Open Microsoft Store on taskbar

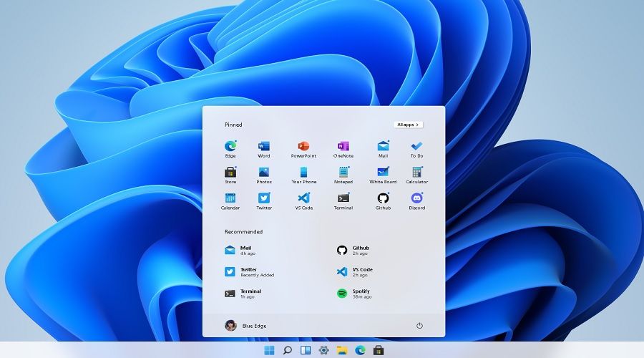(x=379, y=350)
